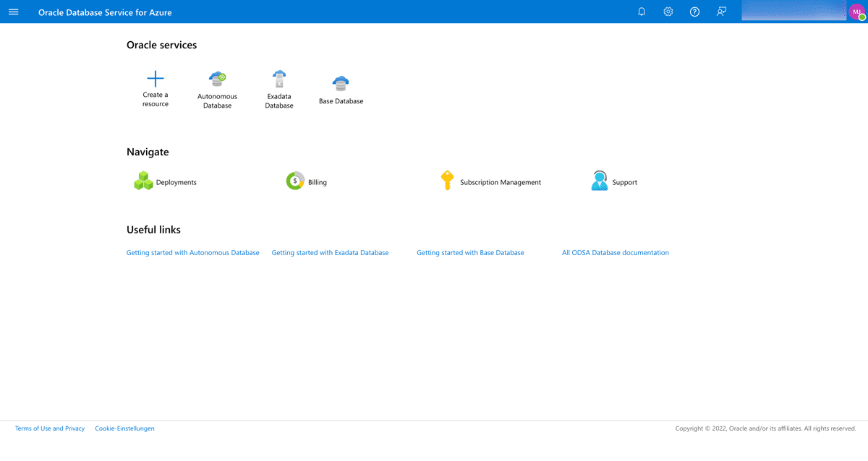Click Oracle Database Service for Azure title

[105, 12]
